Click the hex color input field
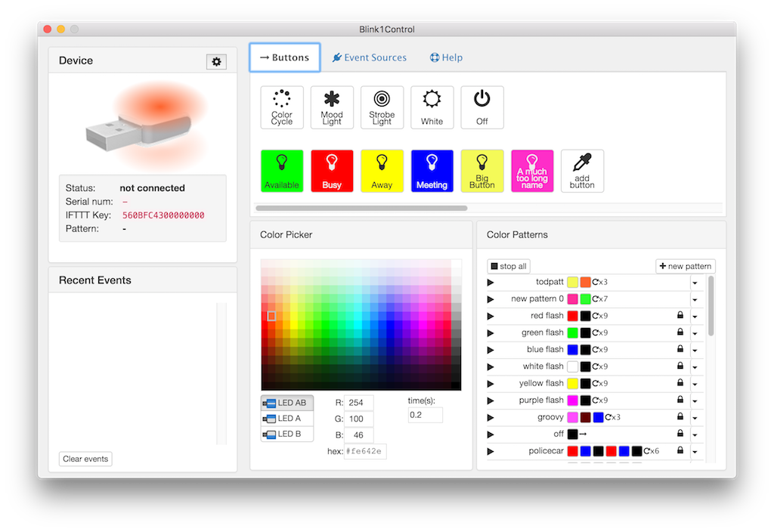The image size is (774, 532). click(365, 451)
